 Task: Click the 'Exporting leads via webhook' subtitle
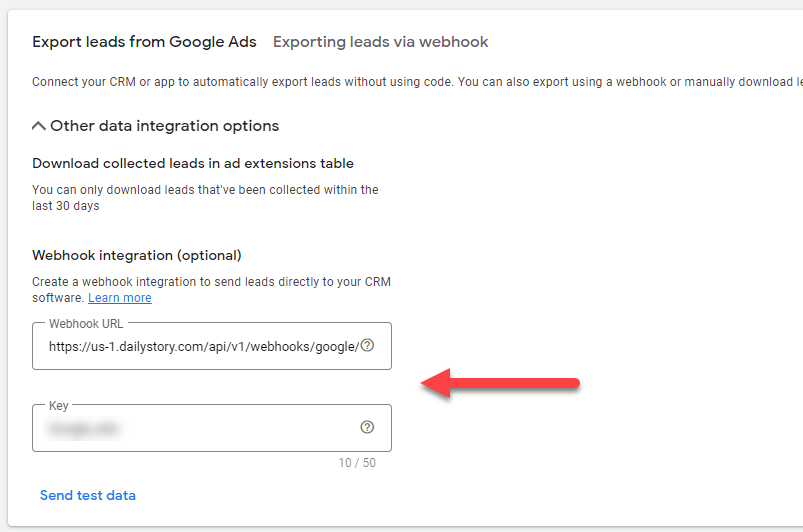380,42
